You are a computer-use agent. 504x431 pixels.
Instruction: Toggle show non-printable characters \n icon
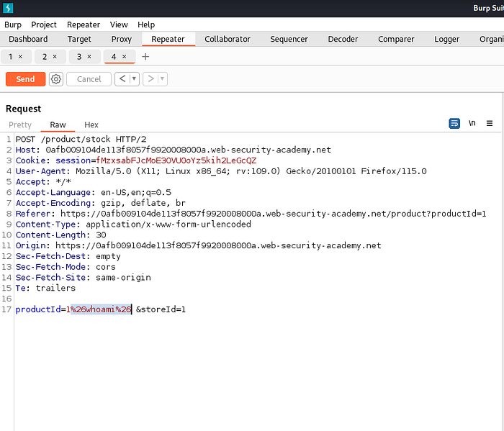[x=472, y=123]
